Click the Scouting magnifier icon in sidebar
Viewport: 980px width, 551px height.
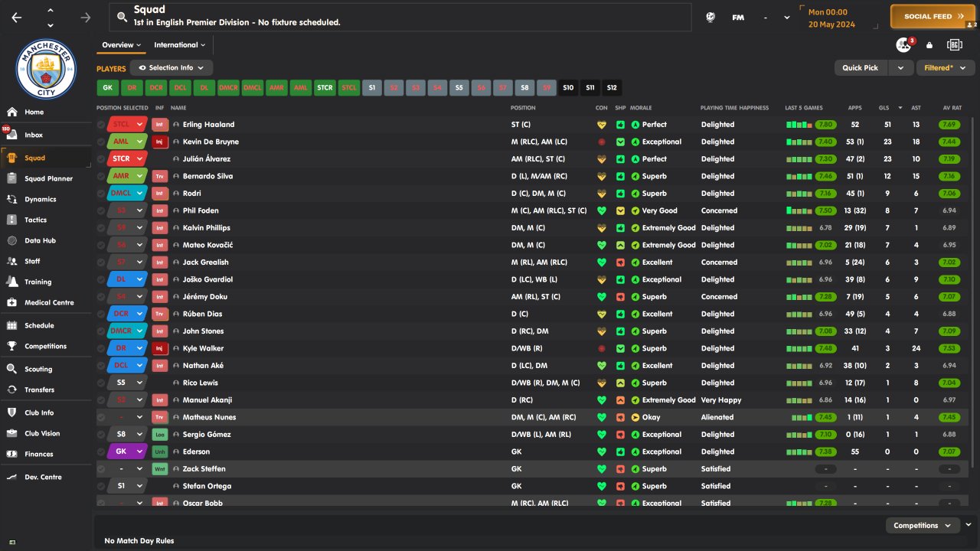(11, 369)
